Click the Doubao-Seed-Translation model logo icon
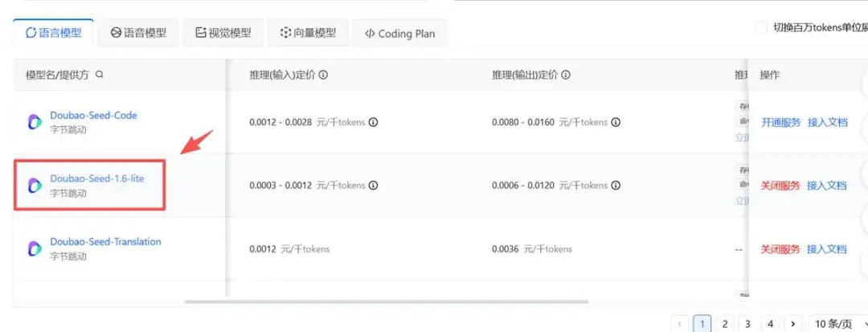Image resolution: width=868 pixels, height=332 pixels. (35, 248)
